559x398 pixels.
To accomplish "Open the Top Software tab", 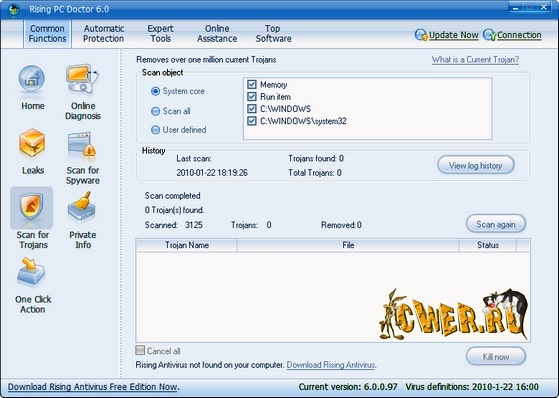I will pos(273,34).
